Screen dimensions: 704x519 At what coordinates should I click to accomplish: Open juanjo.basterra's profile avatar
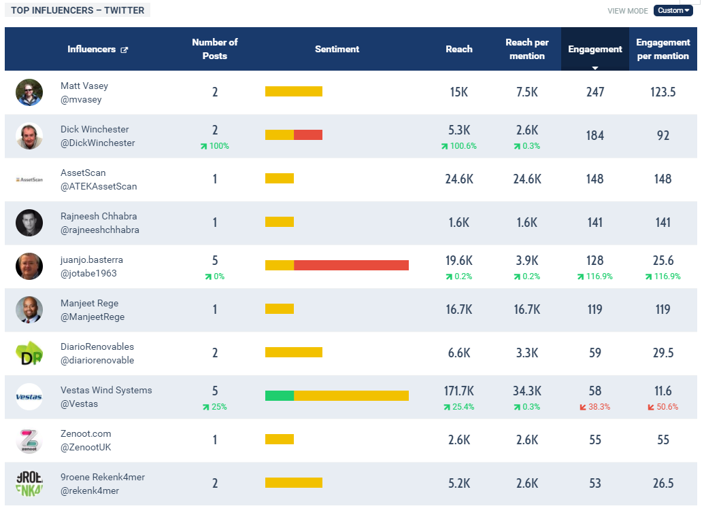coord(29,266)
